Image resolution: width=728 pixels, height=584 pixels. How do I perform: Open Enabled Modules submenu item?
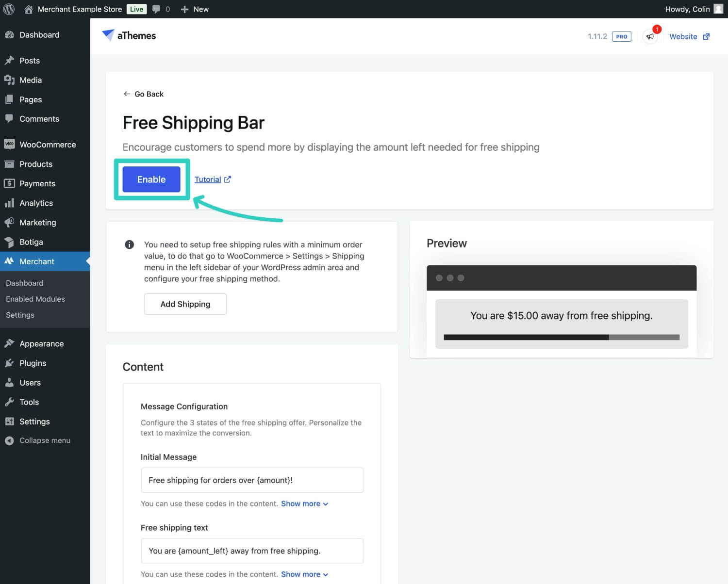point(35,299)
